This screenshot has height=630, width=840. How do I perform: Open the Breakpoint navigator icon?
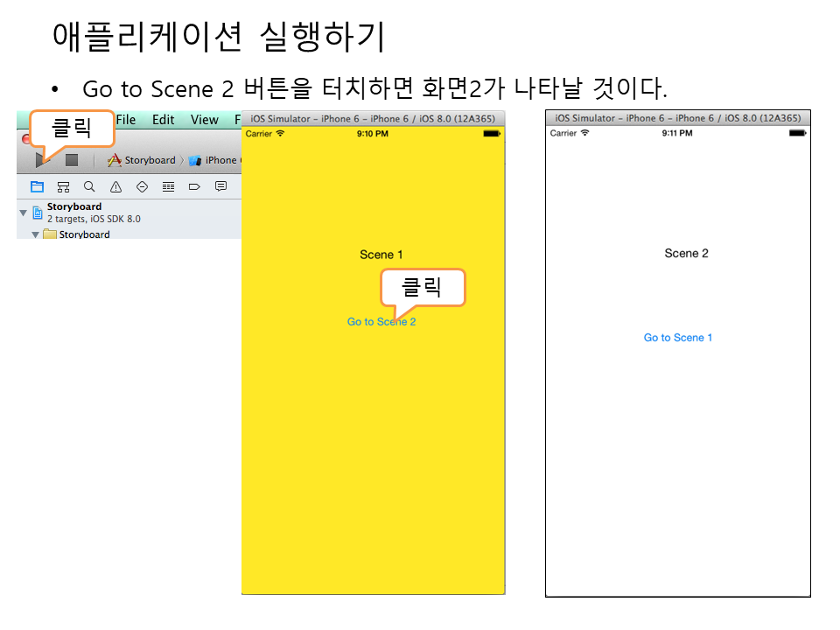(x=194, y=186)
